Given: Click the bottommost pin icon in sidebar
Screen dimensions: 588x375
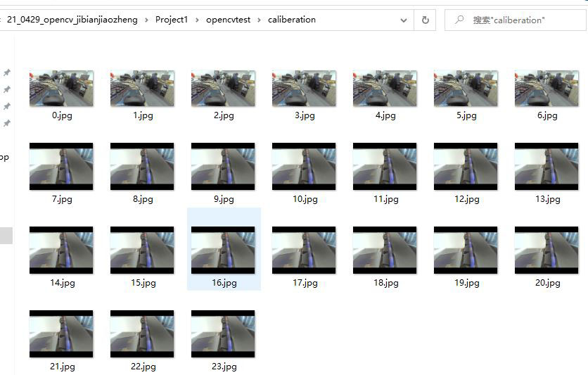Looking at the screenshot, I should [7, 124].
